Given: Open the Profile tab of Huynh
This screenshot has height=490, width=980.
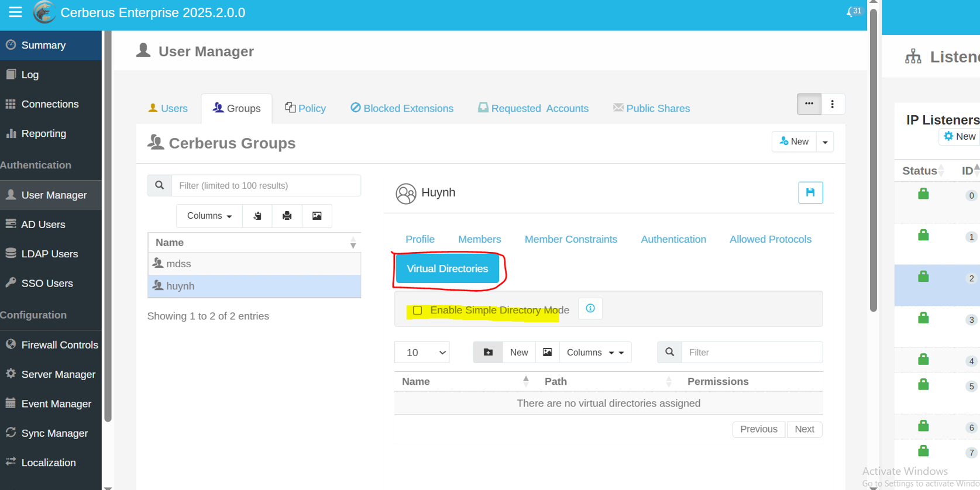Looking at the screenshot, I should tap(420, 239).
